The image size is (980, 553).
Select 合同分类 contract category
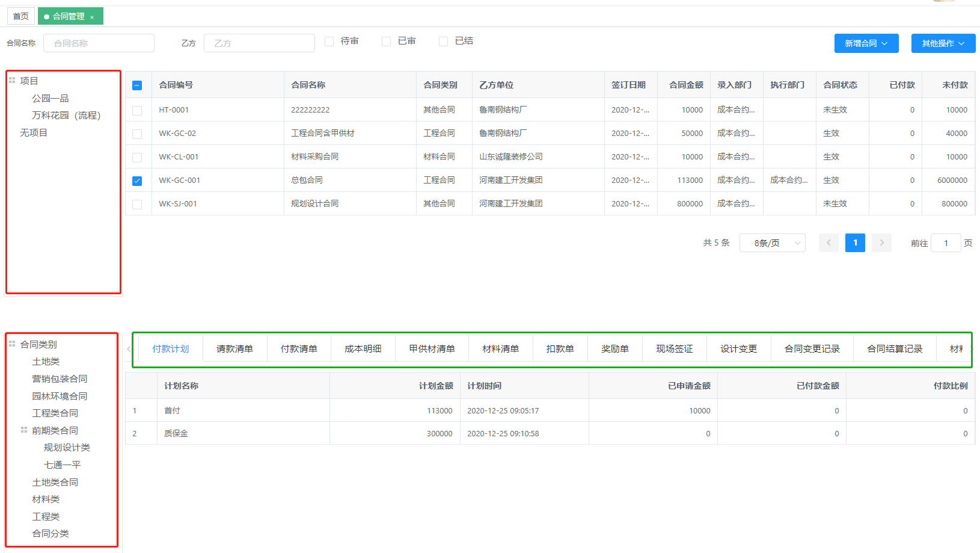pos(51,534)
